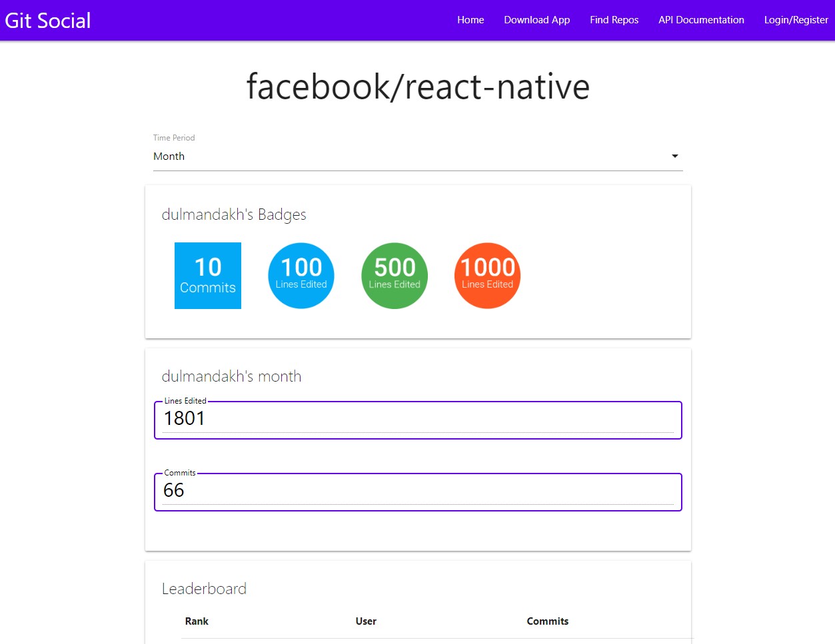Select the orange 1000 Lines Edited badge
The width and height of the screenshot is (835, 644).
click(x=488, y=276)
